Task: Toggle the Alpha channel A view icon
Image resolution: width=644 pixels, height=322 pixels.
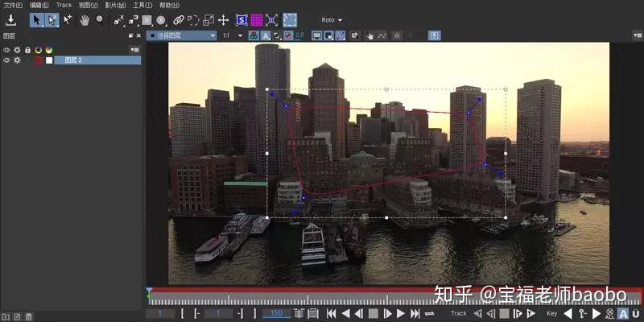Action: [266, 35]
